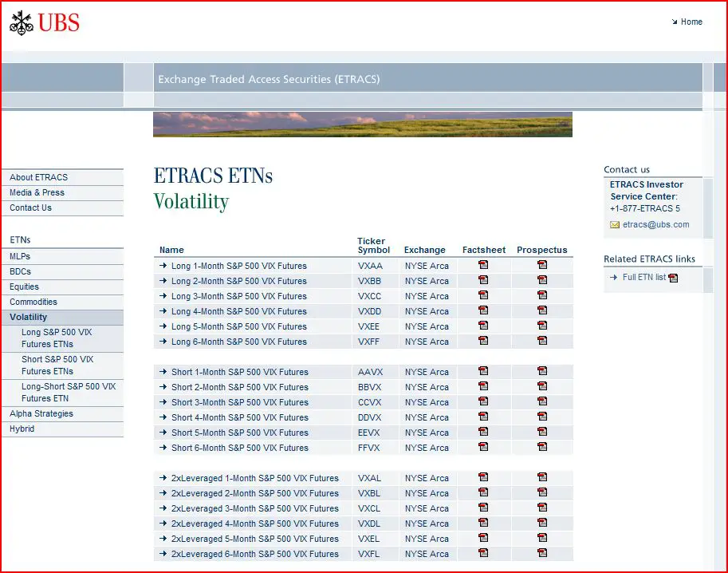Open prospectus PDF for BBVX
This screenshot has height=573, width=728.
pos(542,386)
